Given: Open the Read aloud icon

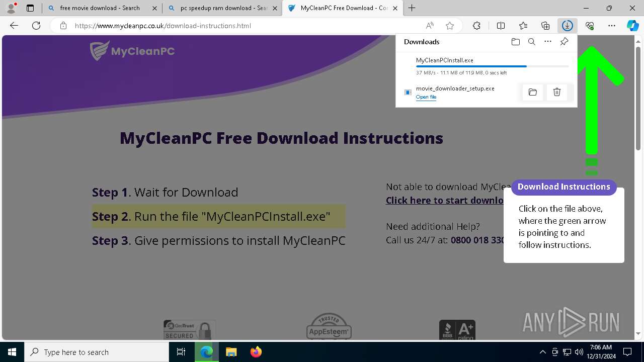Looking at the screenshot, I should 430,26.
